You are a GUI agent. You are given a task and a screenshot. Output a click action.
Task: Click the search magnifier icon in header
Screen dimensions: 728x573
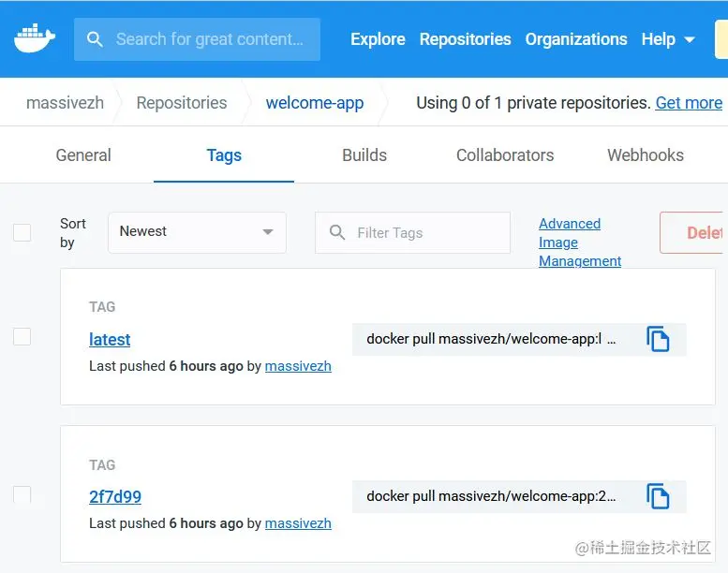click(x=95, y=39)
